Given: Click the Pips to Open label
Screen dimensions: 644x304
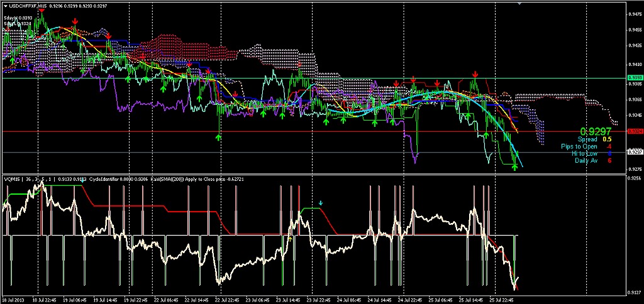Looking at the screenshot, I should click(x=579, y=146).
